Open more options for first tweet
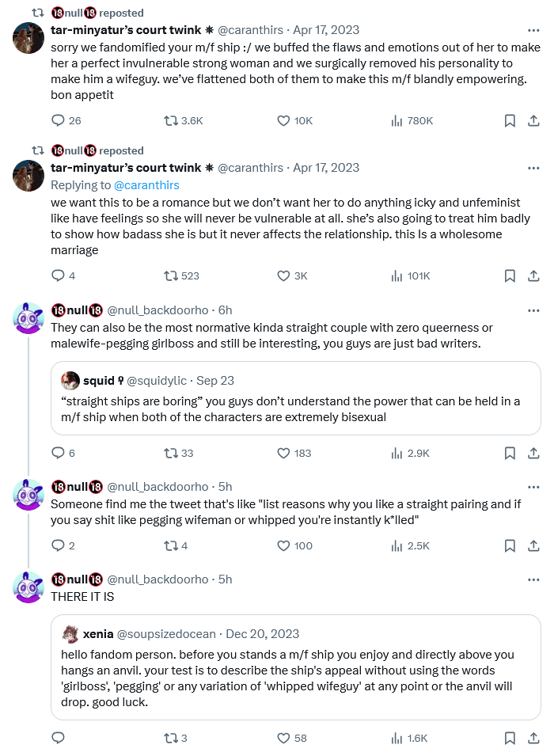Viewport: 554px width, 756px height. [x=534, y=30]
